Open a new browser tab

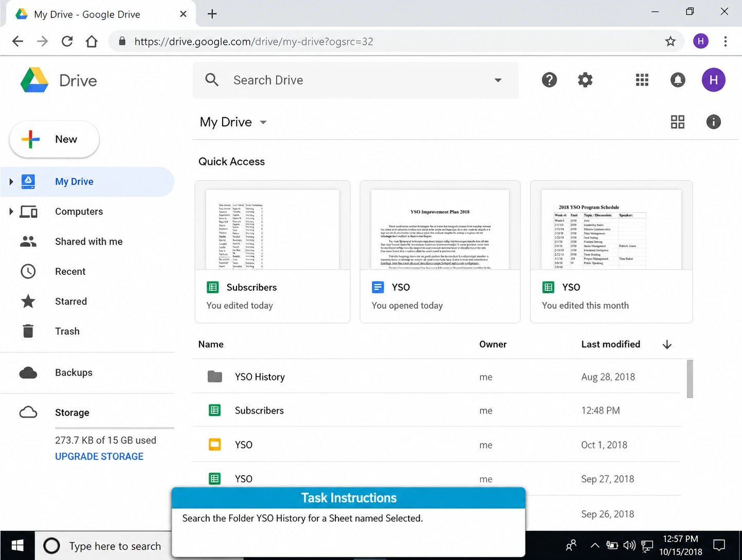pos(212,14)
